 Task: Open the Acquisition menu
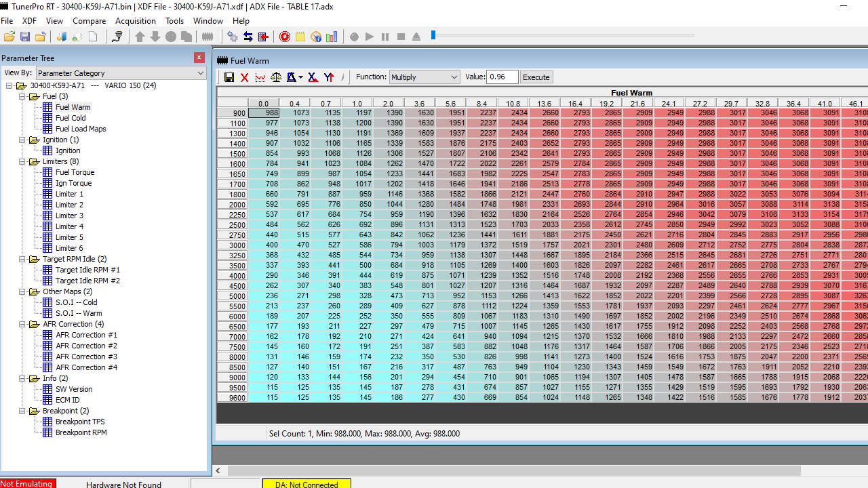click(x=136, y=21)
